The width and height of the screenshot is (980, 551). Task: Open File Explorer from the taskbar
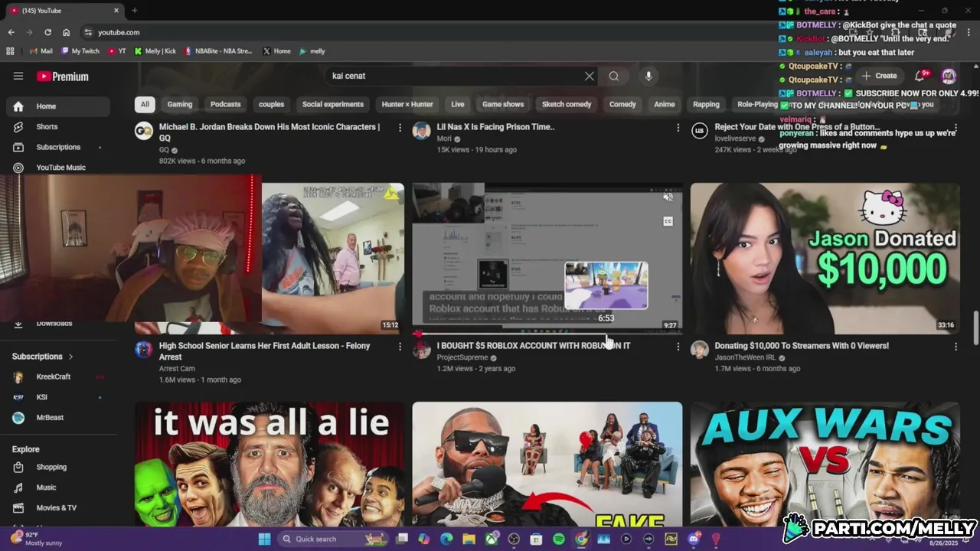click(x=469, y=539)
